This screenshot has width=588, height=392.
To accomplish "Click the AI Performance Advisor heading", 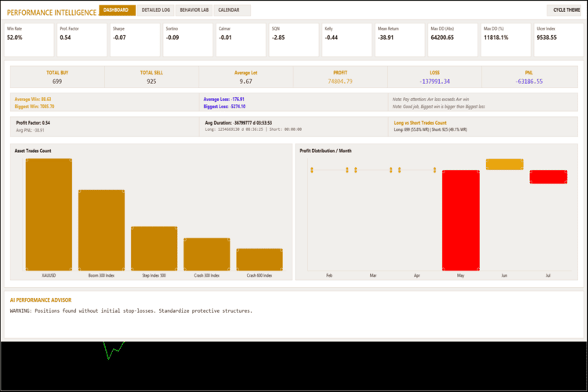I will [41, 300].
